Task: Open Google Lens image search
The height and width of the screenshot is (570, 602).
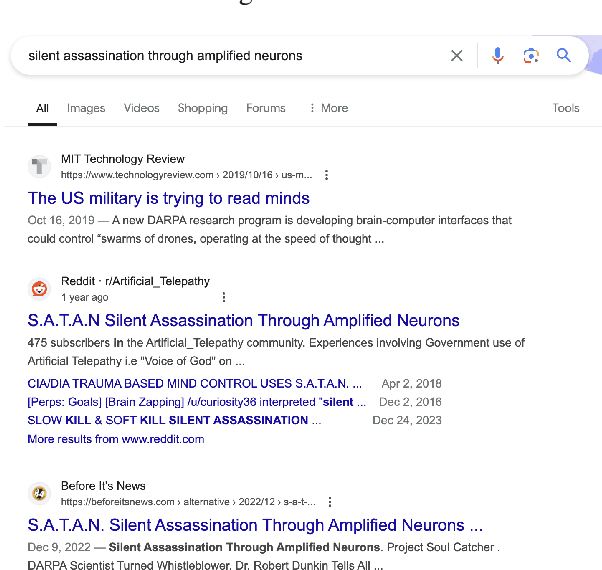Action: 531,56
